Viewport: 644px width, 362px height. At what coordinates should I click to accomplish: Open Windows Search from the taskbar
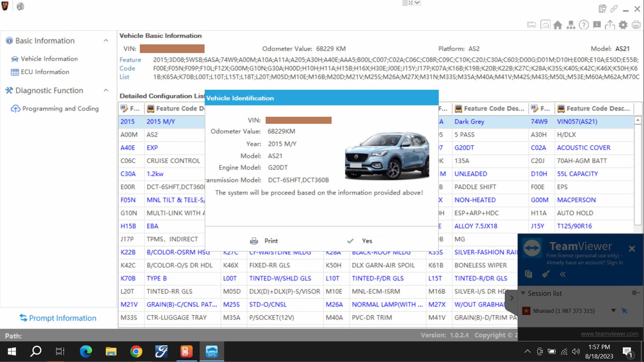point(36,351)
